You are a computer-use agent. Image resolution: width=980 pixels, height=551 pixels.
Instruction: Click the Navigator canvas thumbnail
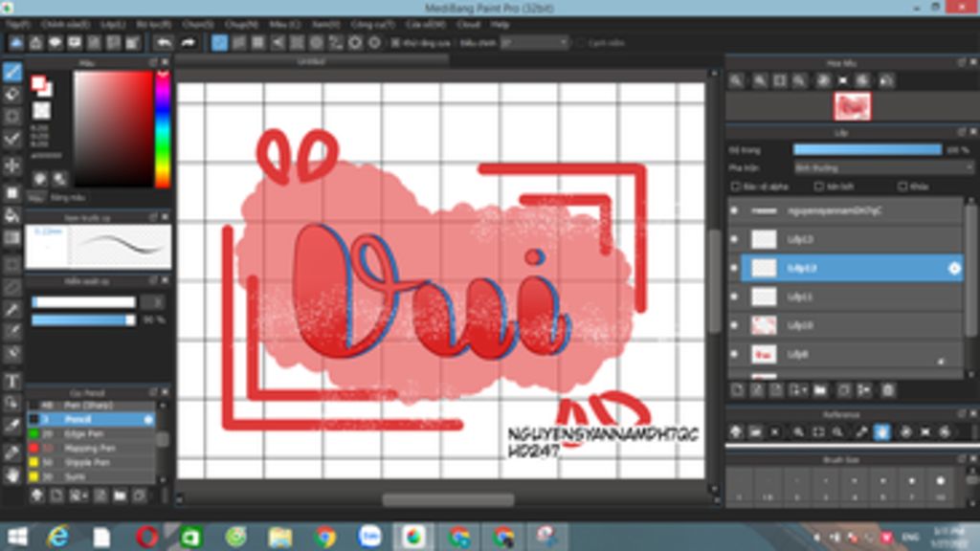pyautogui.click(x=852, y=106)
